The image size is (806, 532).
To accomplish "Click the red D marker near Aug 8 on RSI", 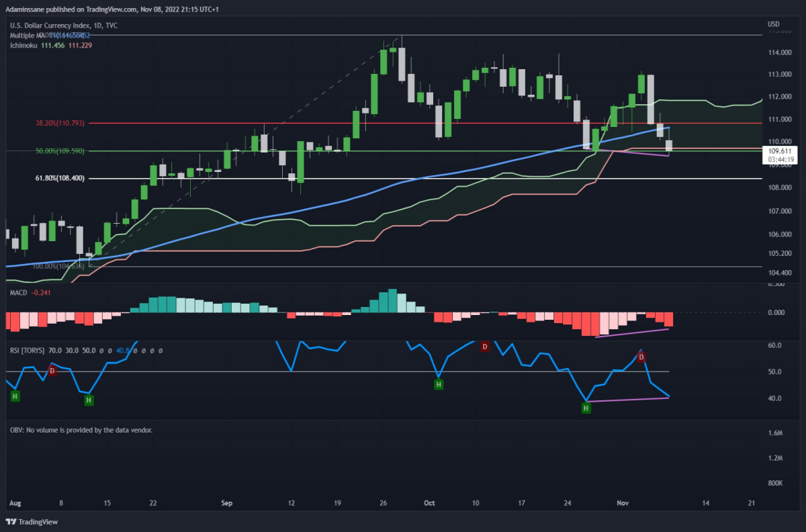I will pyautogui.click(x=52, y=371).
